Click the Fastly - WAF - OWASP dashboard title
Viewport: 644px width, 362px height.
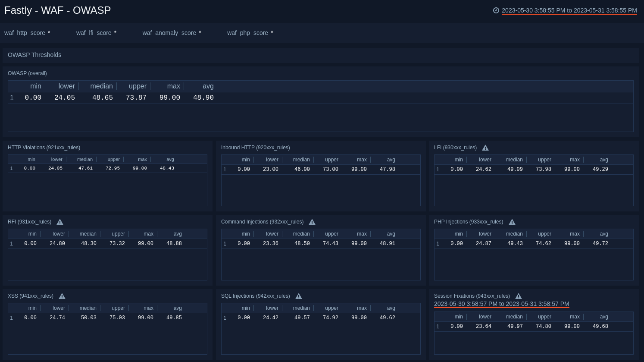57,10
